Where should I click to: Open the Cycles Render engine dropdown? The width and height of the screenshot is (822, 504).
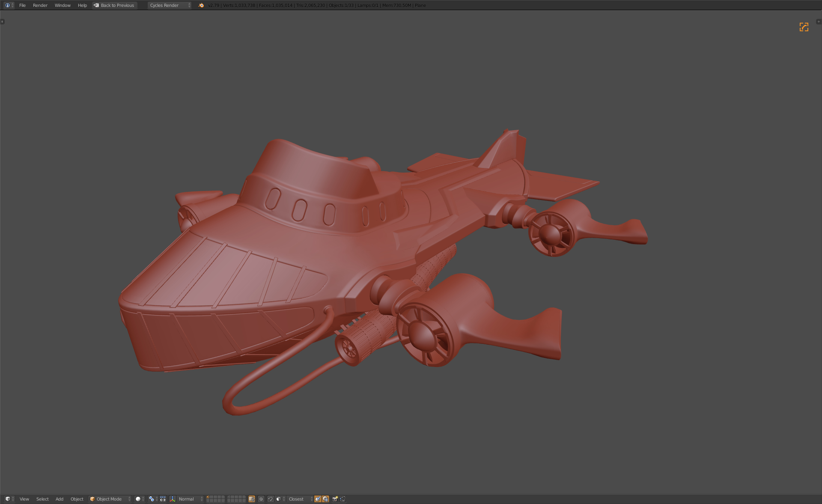(170, 5)
